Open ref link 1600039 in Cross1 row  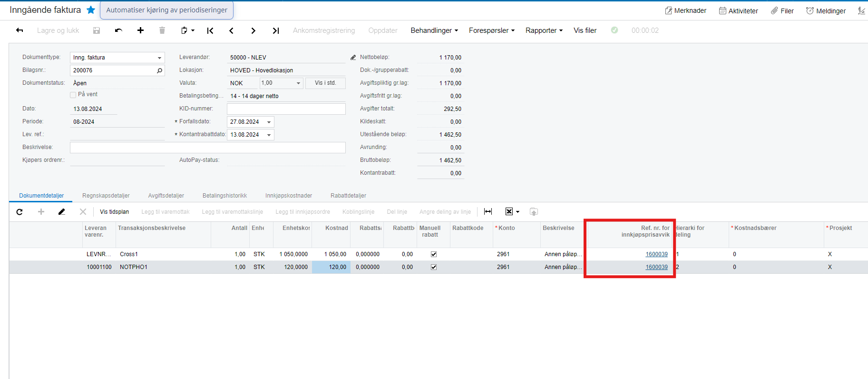656,254
